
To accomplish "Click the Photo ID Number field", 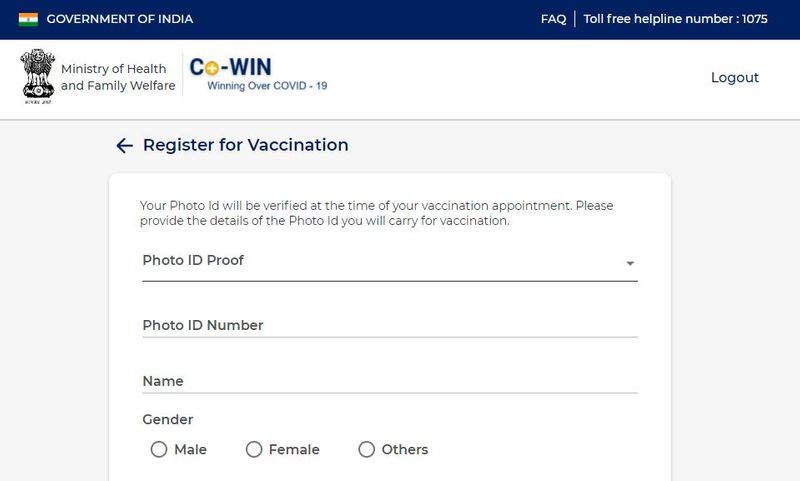I will click(390, 324).
